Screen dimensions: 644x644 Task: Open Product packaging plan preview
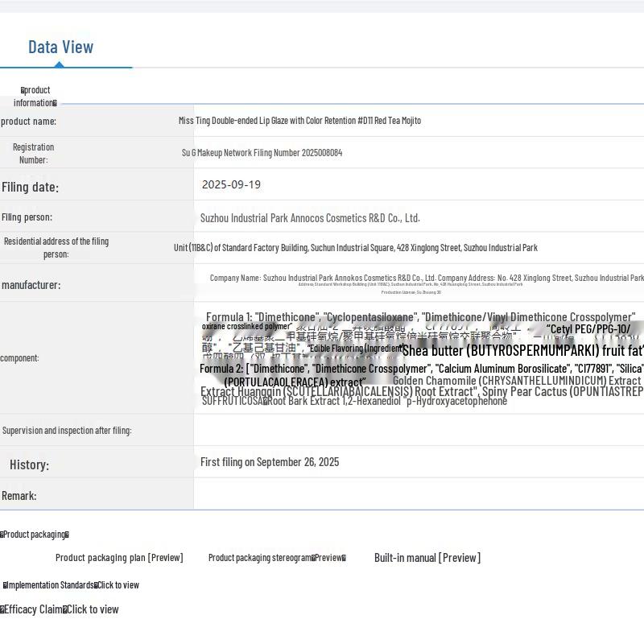119,558
